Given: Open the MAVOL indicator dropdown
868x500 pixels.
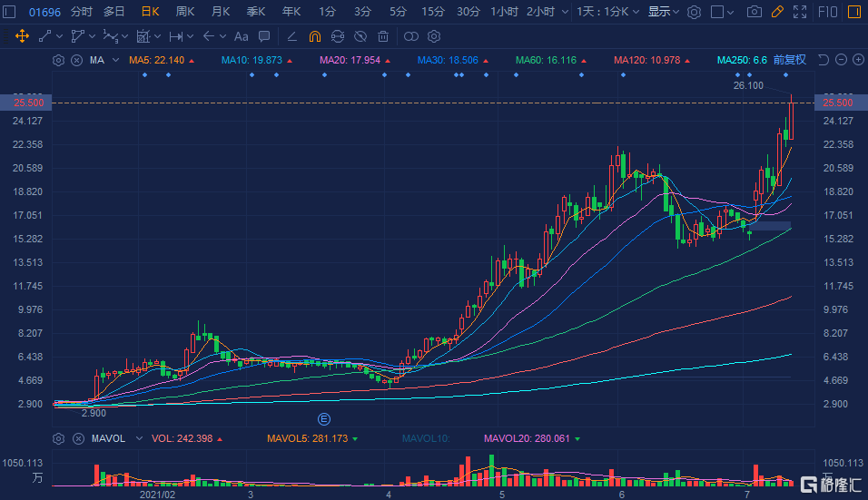Looking at the screenshot, I should 138,438.
